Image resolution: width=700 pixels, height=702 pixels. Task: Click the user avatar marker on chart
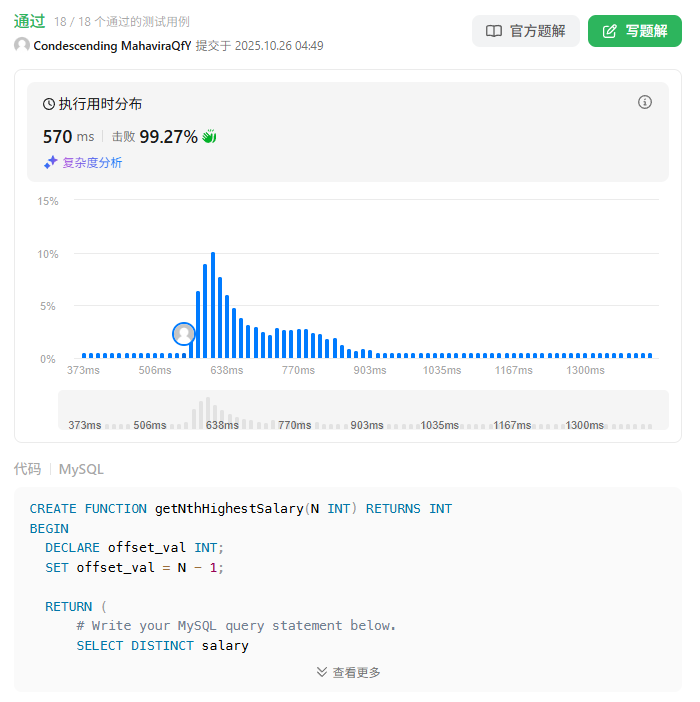pyautogui.click(x=184, y=334)
